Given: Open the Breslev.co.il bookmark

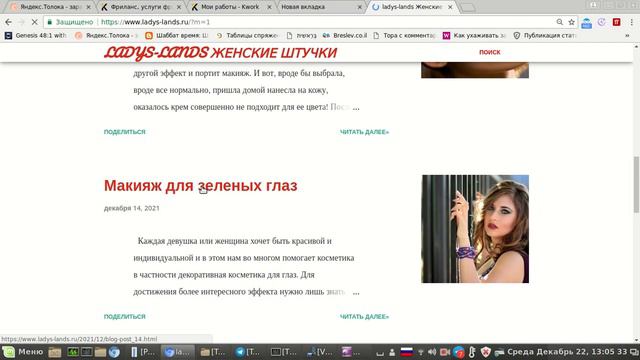Looking at the screenshot, I should (x=345, y=36).
